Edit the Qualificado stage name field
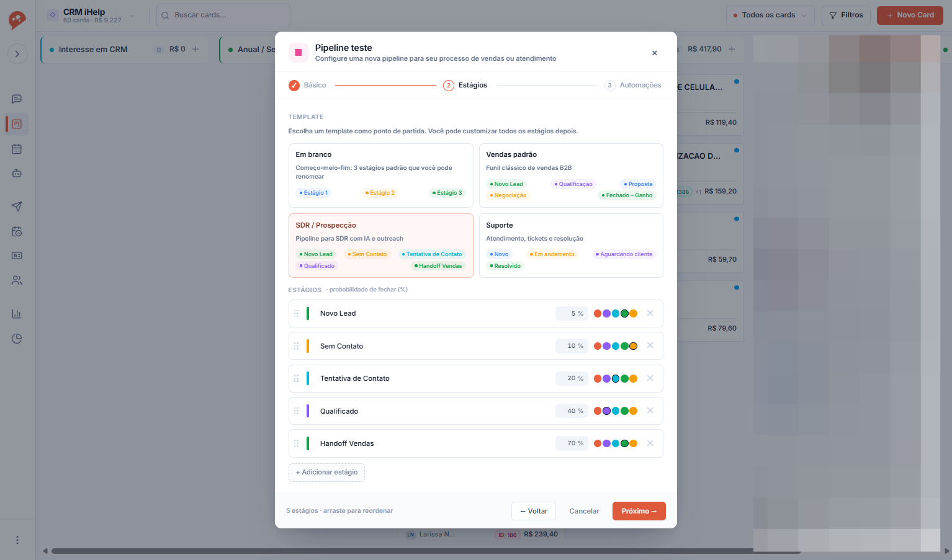The image size is (952, 560). [433, 411]
